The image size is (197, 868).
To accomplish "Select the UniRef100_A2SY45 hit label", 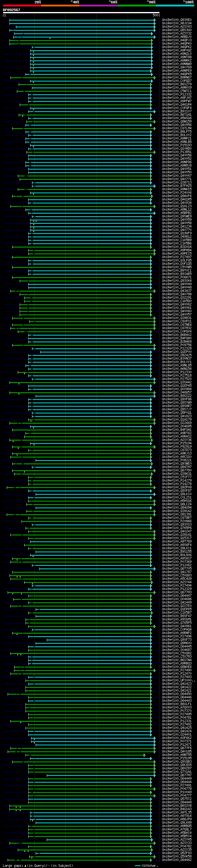I will 177,839.
